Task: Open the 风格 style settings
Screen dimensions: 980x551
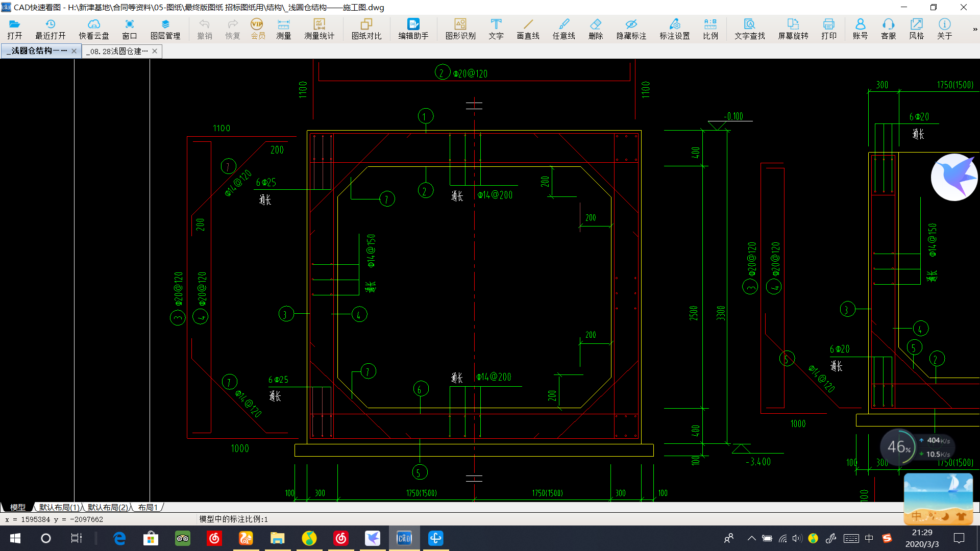Action: pos(917,29)
